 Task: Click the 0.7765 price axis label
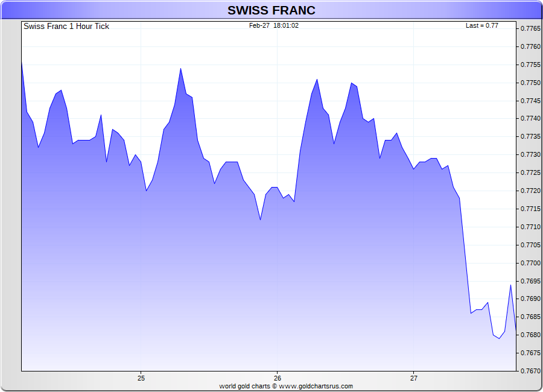tap(530, 28)
